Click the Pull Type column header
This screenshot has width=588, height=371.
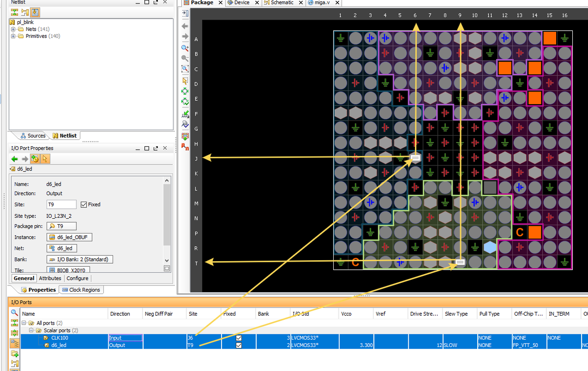pyautogui.click(x=494, y=314)
